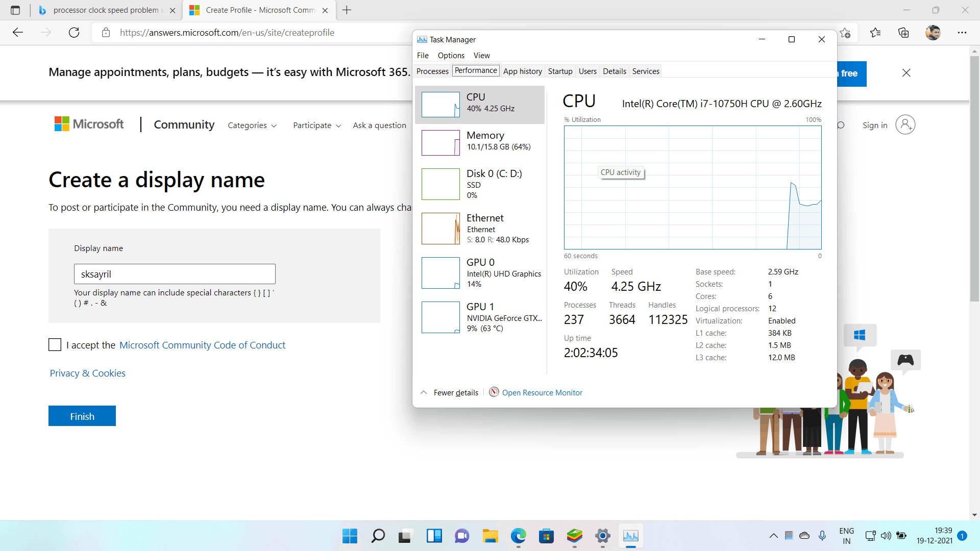This screenshot has width=980, height=551.
Task: Click browser refresh icon
Action: [74, 33]
